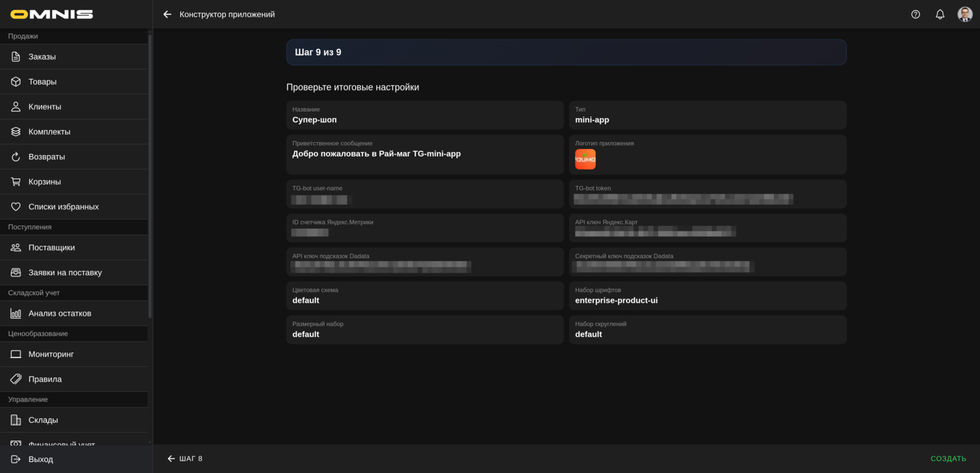Viewport: 980px width, 473px height.
Task: Click the Товары box icon
Action: click(16, 82)
